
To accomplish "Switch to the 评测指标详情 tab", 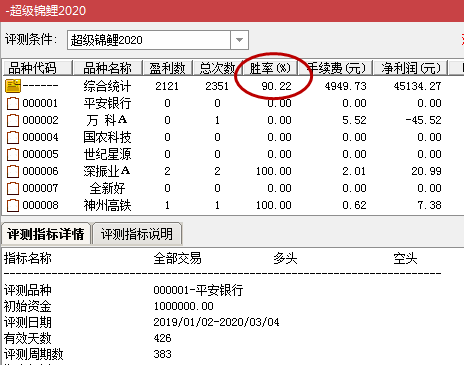I will coord(46,234).
